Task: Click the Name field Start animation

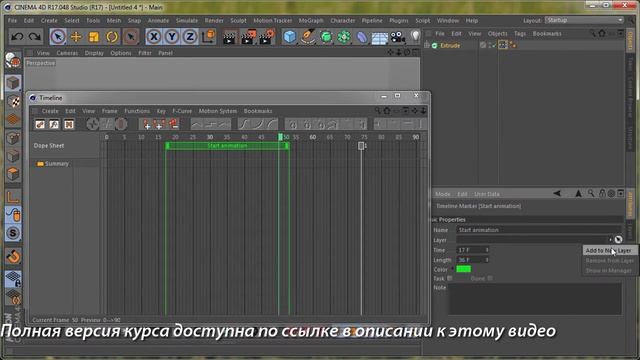Action: pyautogui.click(x=538, y=230)
